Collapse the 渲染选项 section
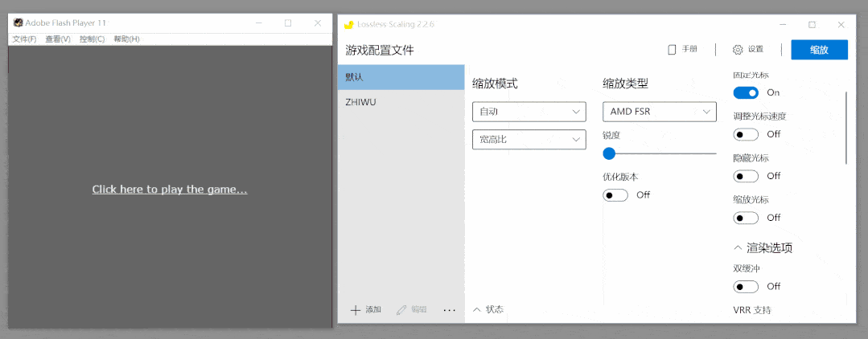 tap(738, 247)
